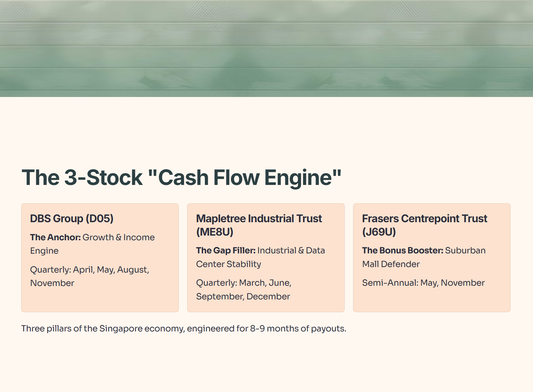The width and height of the screenshot is (533, 392).
Task: Click the '(J69U)' ticker text
Action: pos(379,232)
